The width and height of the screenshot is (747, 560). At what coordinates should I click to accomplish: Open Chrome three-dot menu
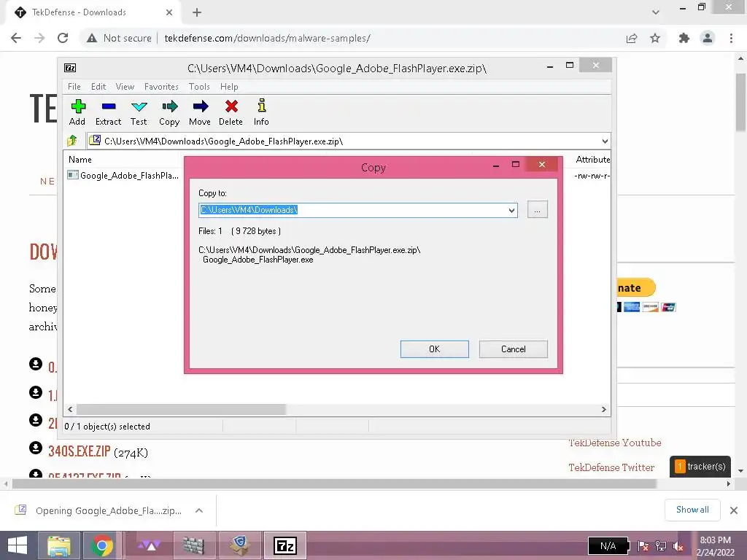pos(731,38)
